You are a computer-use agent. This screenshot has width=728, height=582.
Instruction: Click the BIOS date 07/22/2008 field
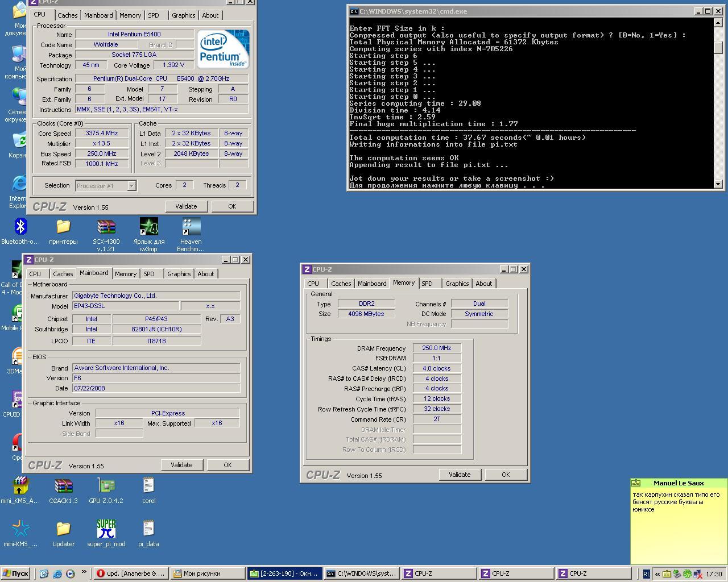(x=156, y=388)
